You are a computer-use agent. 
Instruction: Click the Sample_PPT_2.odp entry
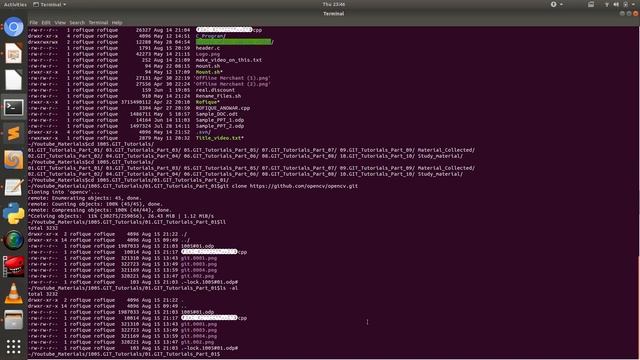click(x=220, y=126)
